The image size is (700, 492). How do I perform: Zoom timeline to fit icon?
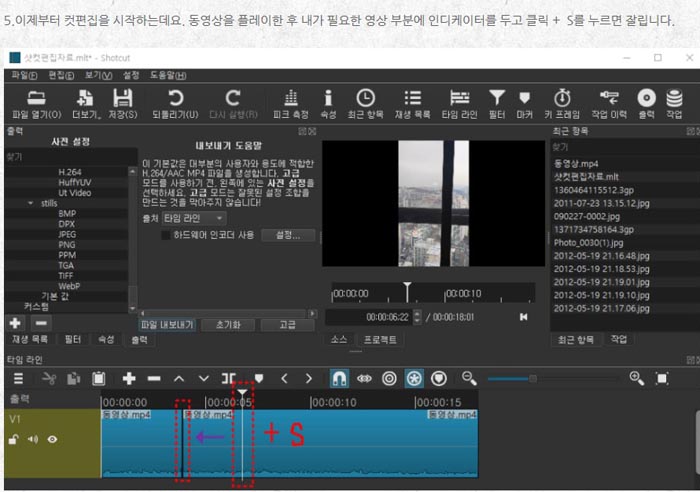(662, 379)
